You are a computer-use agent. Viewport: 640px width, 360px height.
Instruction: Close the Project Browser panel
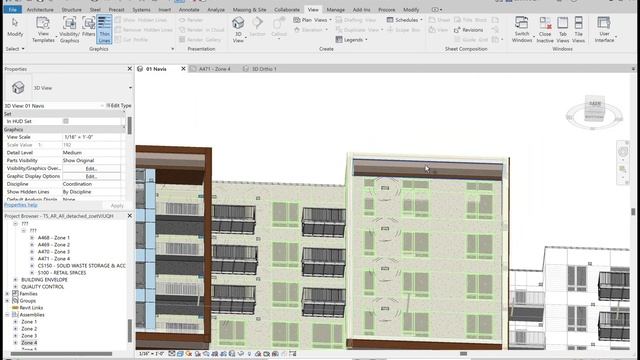click(130, 216)
